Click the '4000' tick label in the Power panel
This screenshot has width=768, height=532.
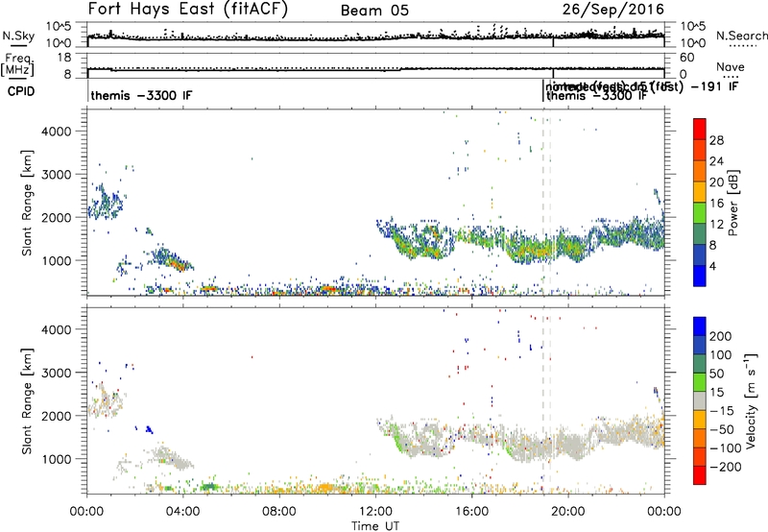pos(56,132)
